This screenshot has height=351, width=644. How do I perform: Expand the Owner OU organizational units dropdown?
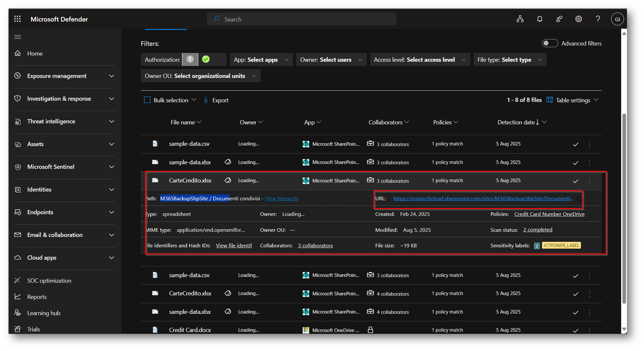[x=200, y=76]
